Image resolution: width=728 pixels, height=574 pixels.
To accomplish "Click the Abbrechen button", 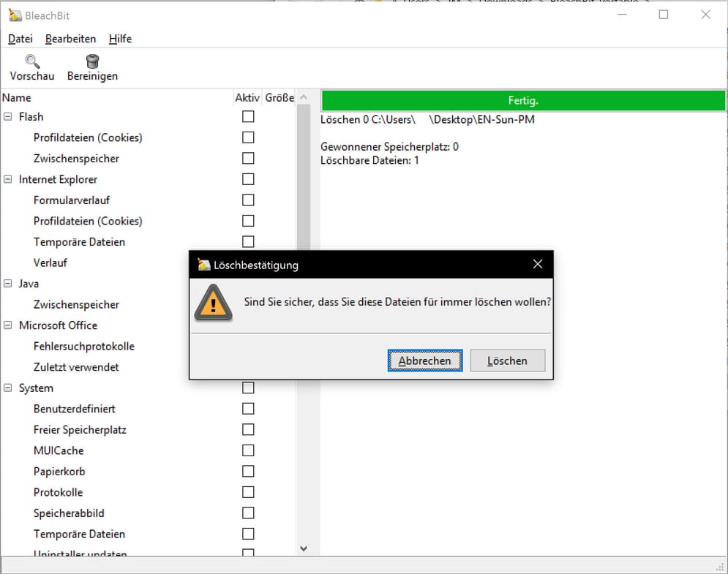I will [425, 360].
